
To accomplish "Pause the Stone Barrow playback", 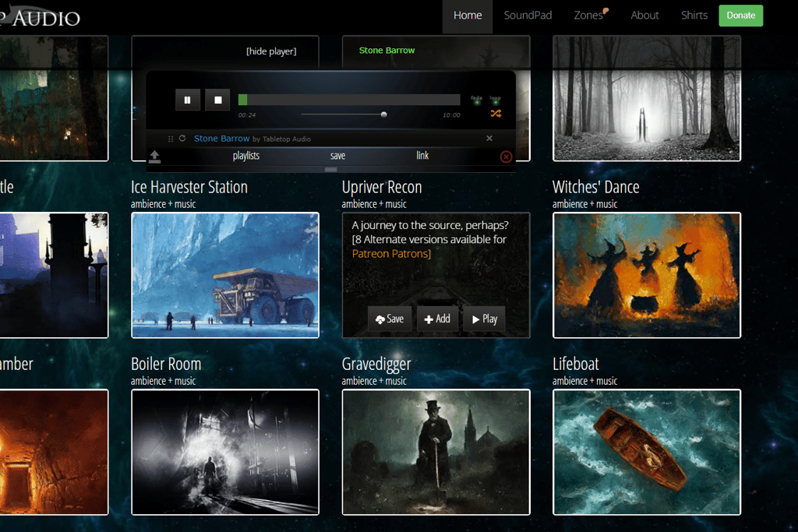I will tap(187, 100).
